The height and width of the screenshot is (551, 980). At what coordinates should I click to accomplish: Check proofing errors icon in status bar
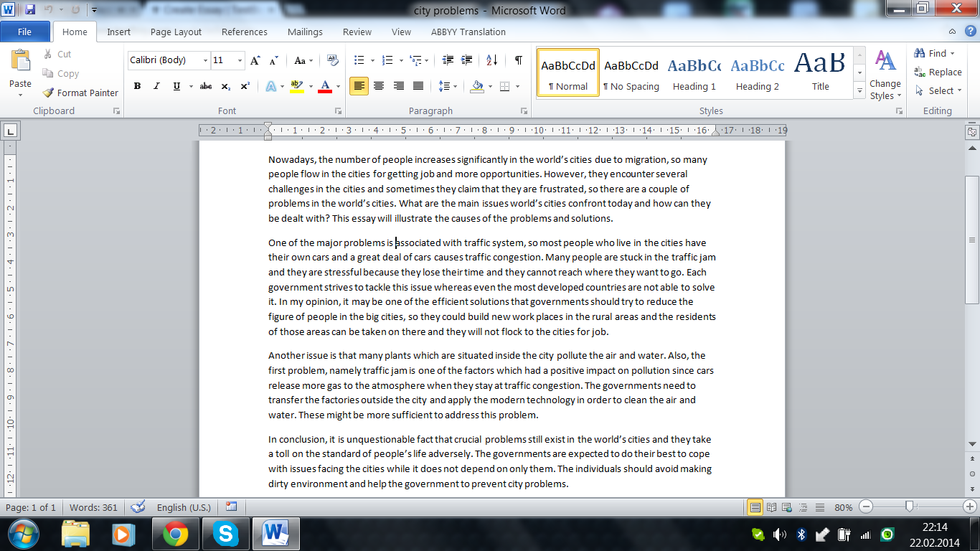pyautogui.click(x=138, y=507)
